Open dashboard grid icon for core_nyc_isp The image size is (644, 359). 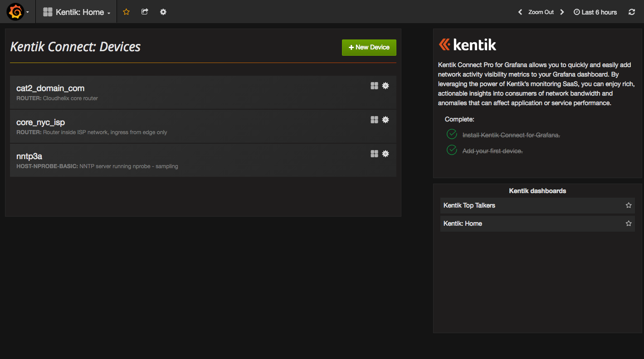(x=374, y=120)
